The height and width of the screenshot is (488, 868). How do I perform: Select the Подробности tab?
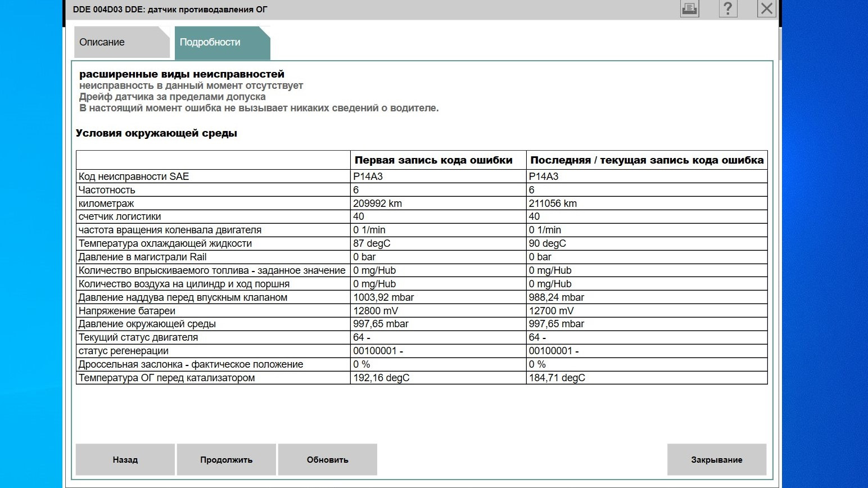(x=221, y=43)
